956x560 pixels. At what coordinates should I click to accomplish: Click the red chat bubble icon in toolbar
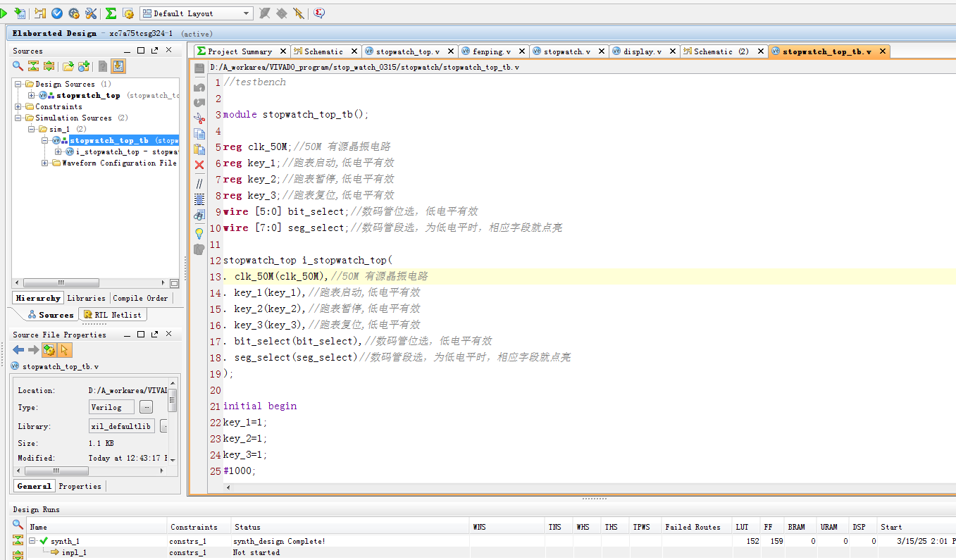(x=319, y=13)
